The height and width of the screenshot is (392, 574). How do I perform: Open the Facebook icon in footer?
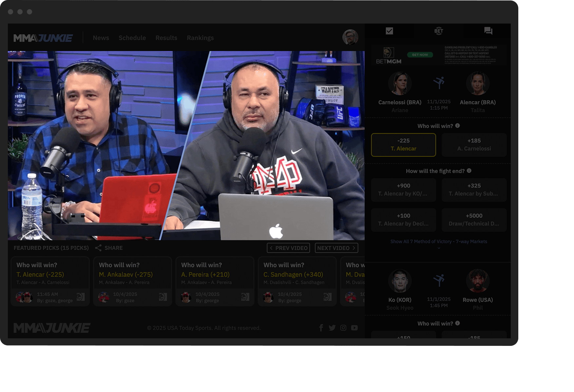pyautogui.click(x=321, y=328)
